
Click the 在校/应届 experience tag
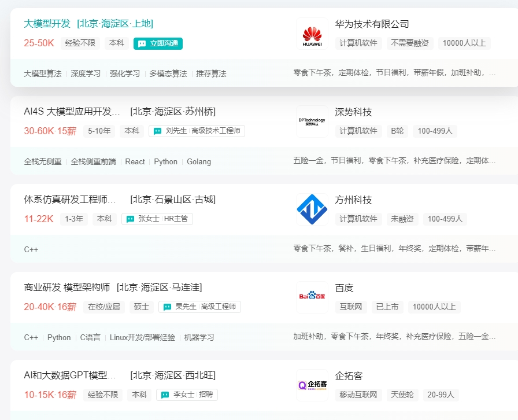click(x=104, y=307)
